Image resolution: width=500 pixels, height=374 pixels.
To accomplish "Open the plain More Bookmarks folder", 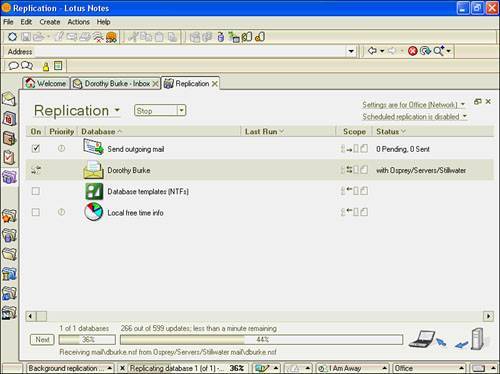I will click(9, 254).
